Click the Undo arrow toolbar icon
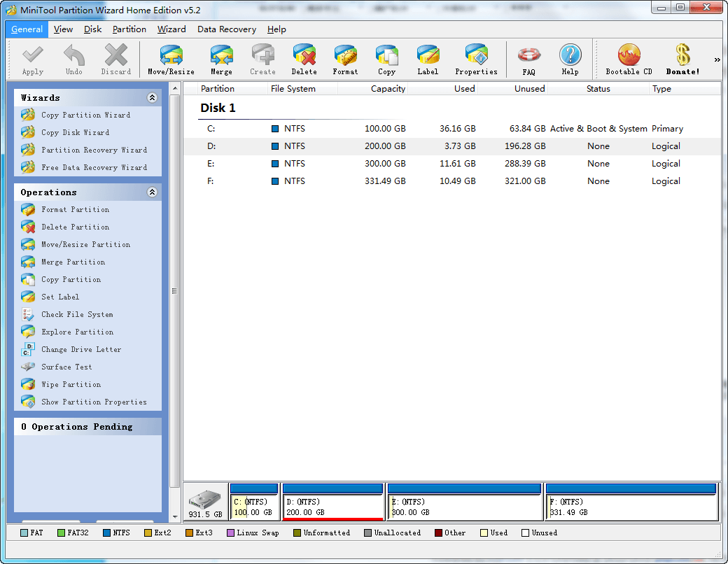The image size is (728, 564). click(x=73, y=59)
